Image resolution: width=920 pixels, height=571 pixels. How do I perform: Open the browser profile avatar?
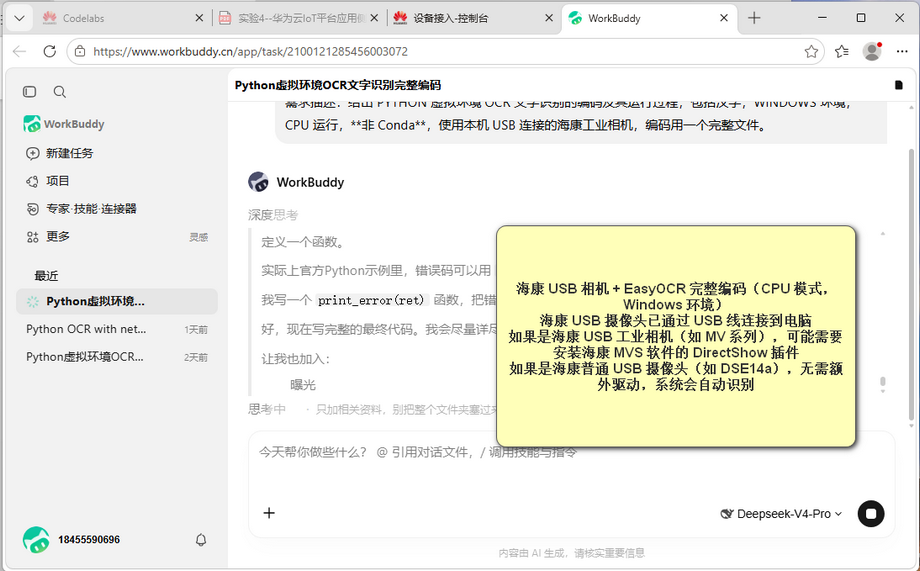(x=872, y=52)
